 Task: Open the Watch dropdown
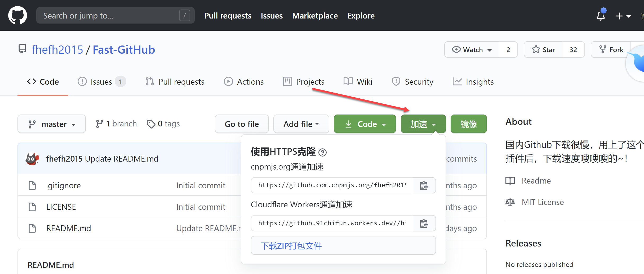pyautogui.click(x=472, y=49)
